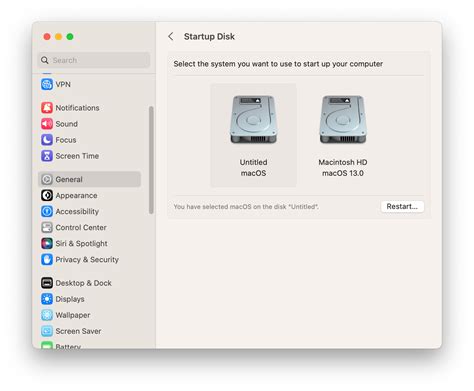Open the Notifications sidebar label
The width and height of the screenshot is (474, 391).
point(77,108)
